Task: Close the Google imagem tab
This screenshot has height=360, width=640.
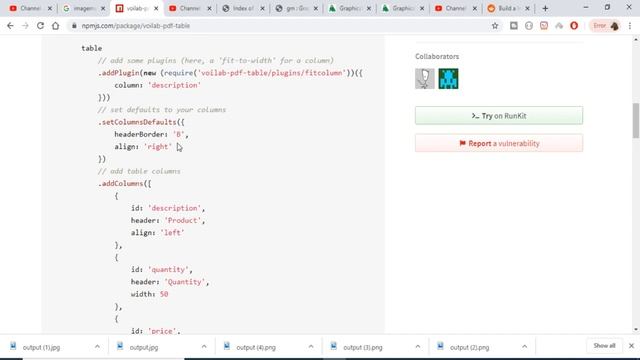Action: (x=103, y=8)
